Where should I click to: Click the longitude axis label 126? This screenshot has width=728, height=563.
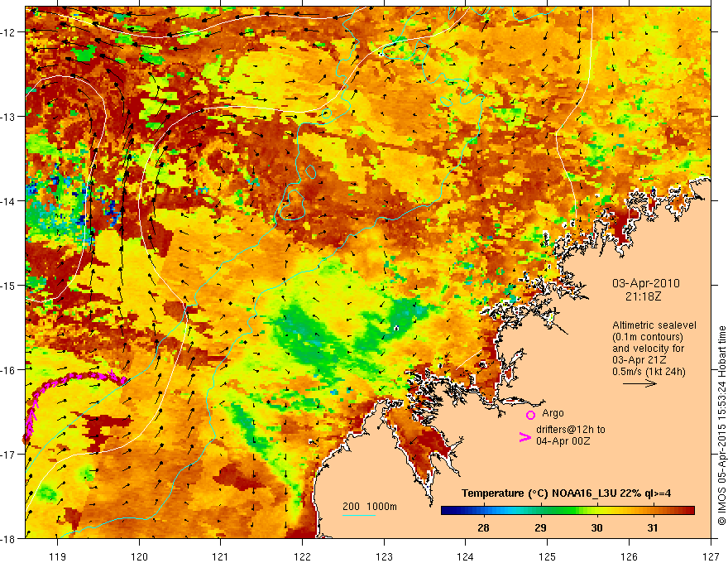pyautogui.click(x=629, y=556)
